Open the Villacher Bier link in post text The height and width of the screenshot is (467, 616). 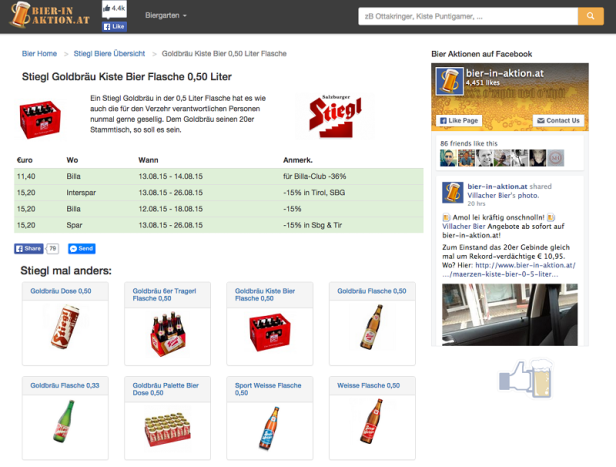point(464,226)
